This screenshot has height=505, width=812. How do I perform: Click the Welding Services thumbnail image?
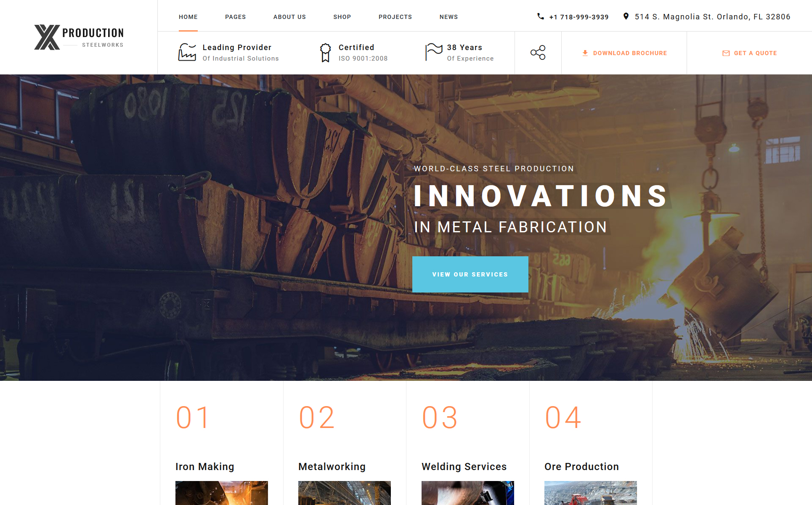point(468,493)
